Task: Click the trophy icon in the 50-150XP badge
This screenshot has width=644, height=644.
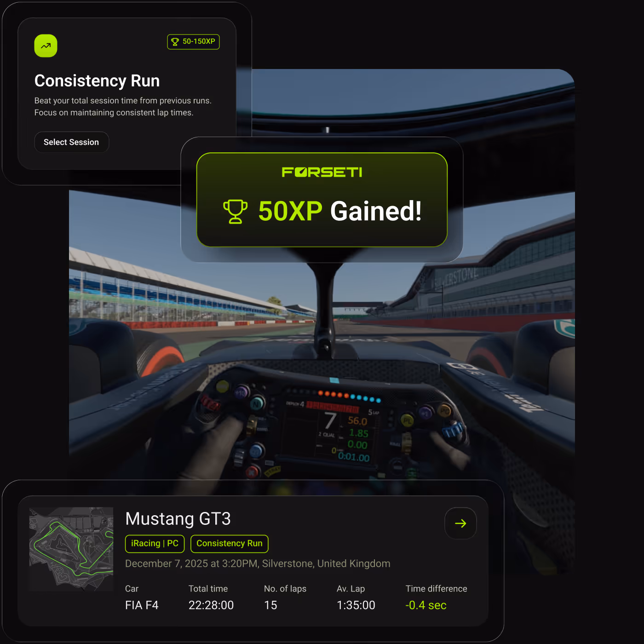Action: click(176, 41)
